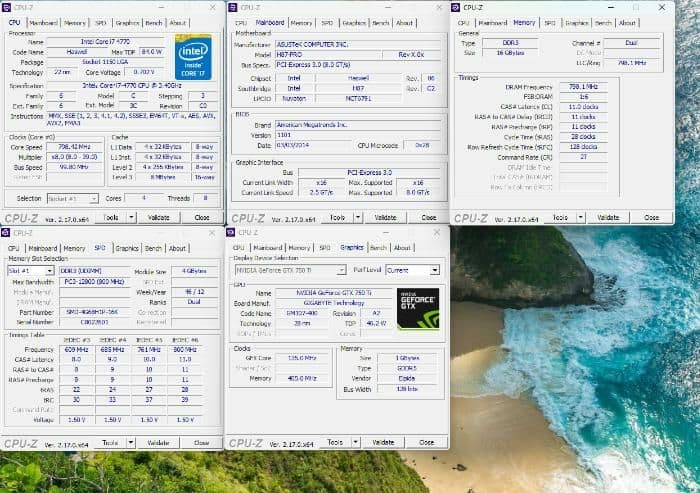Click the motherboard Model field "H87-PRO"

(x=328, y=54)
